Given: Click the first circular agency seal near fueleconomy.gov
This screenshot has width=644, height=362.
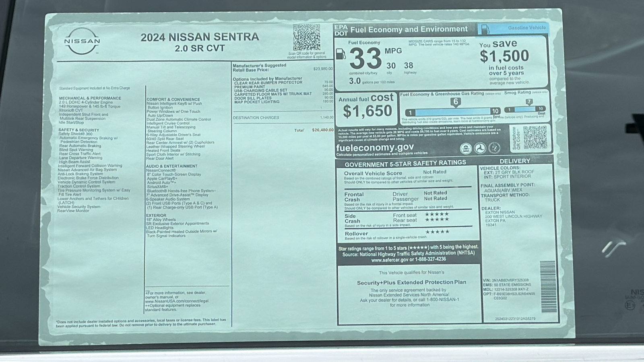Looking at the screenshot, I should click(466, 148).
